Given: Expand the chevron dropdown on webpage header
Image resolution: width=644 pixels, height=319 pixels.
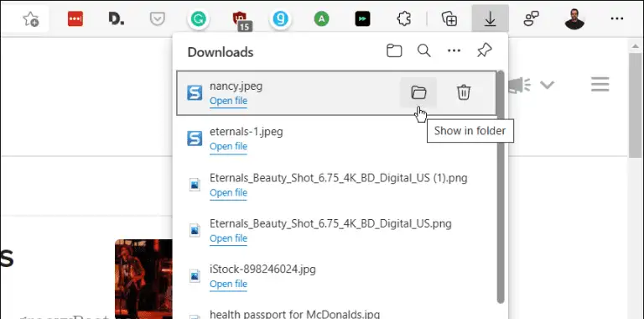Looking at the screenshot, I should pos(547,85).
